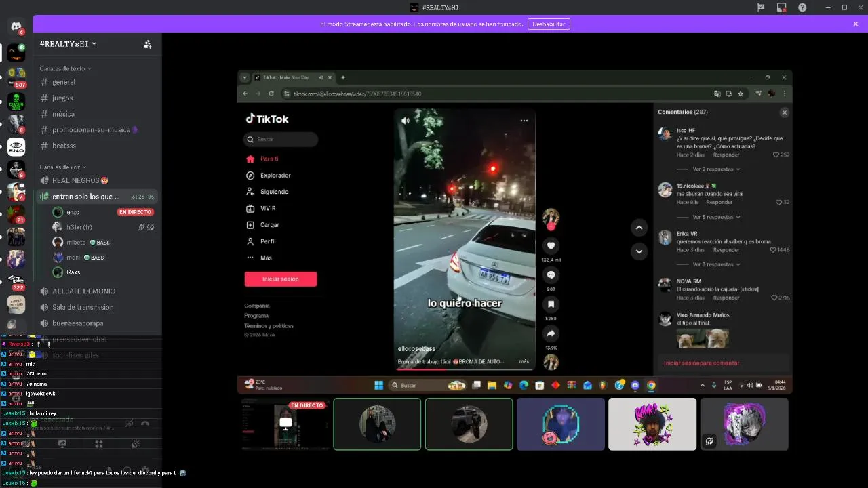Click the TikTok video progress bar
This screenshot has height=488, width=868.
(x=465, y=369)
